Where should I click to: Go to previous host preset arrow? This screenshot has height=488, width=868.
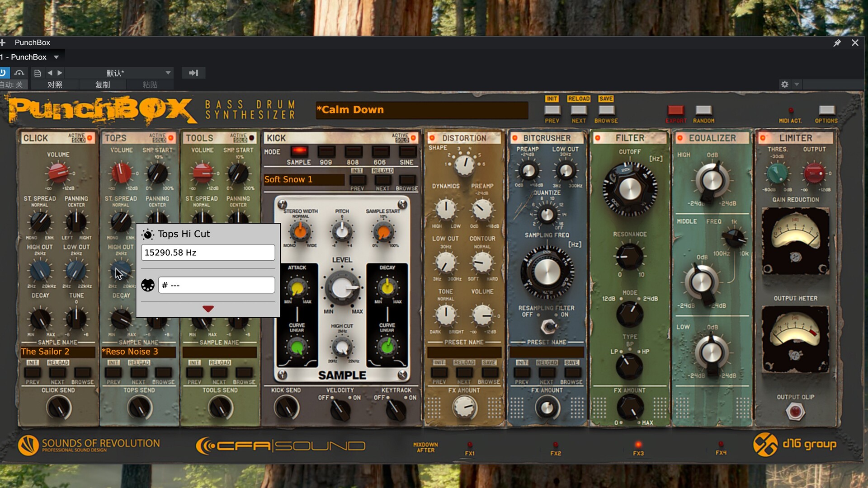coord(50,73)
